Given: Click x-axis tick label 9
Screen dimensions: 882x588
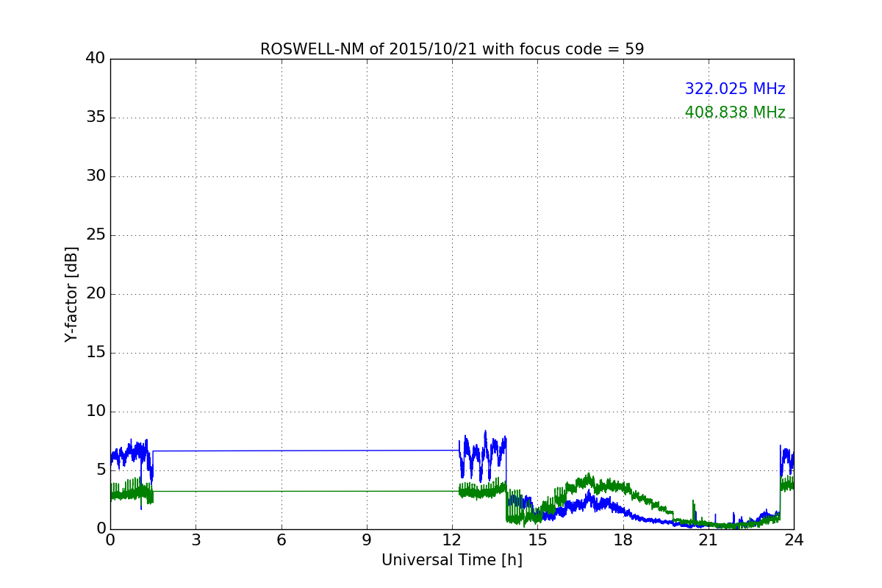Looking at the screenshot, I should point(367,540).
